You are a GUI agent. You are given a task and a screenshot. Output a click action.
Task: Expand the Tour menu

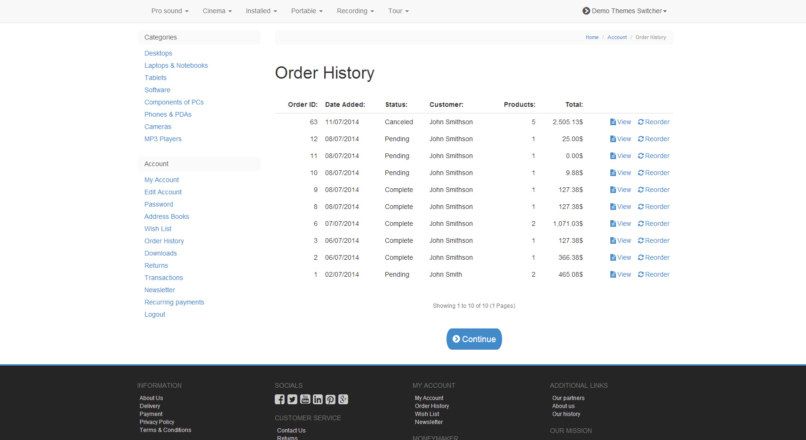[x=398, y=11]
